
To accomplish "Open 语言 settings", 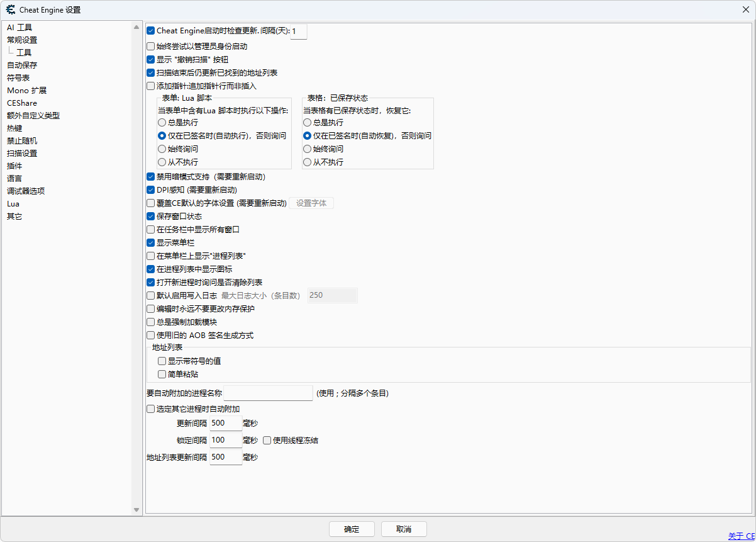I will point(14,179).
